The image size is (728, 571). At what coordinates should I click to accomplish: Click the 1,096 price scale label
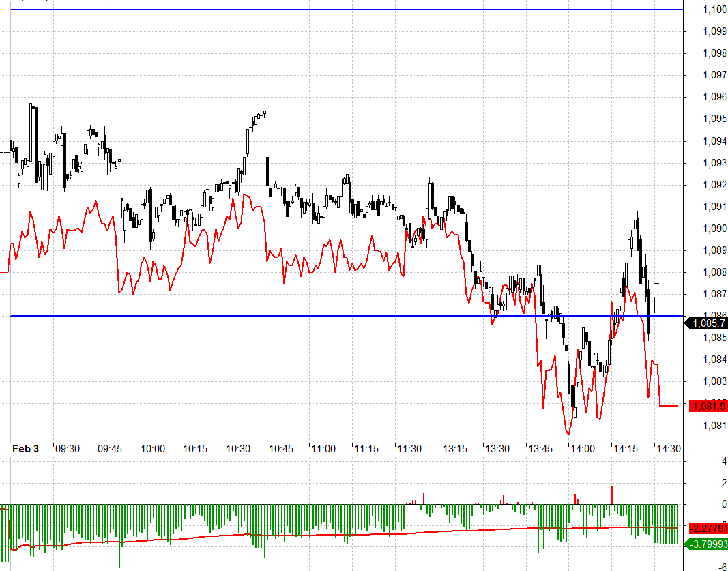click(715, 97)
